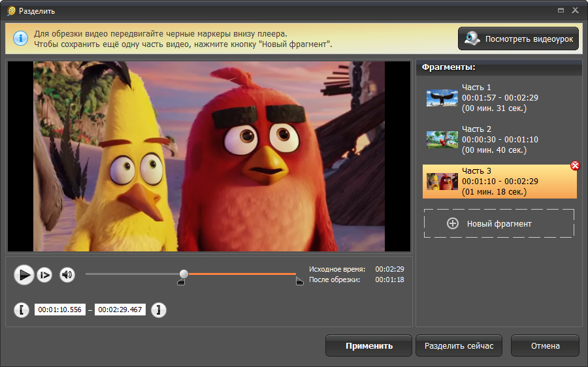Viewport: 588px width, 367px height.
Task: Click Разделить сейчас button
Action: (x=459, y=346)
